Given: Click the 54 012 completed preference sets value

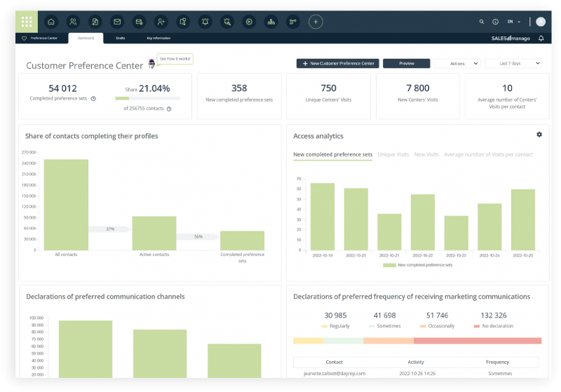Looking at the screenshot, I should click(62, 88).
